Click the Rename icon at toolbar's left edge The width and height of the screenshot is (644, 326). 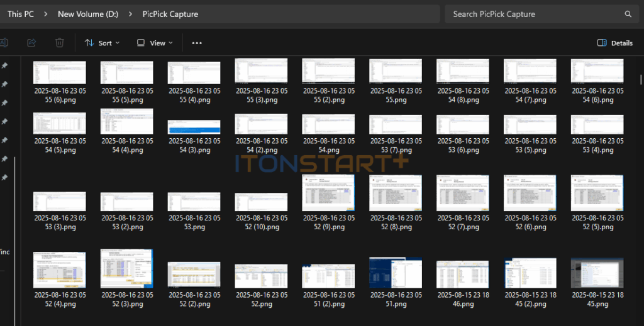[x=4, y=43]
